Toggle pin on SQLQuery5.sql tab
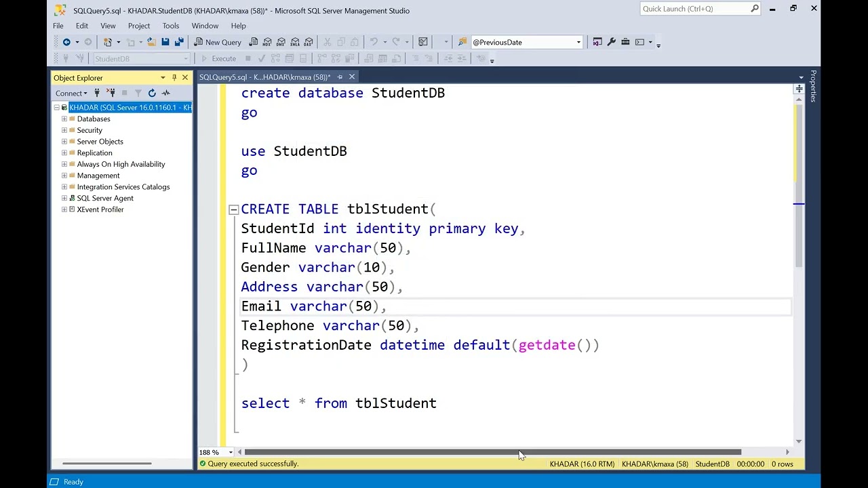 pyautogui.click(x=340, y=77)
